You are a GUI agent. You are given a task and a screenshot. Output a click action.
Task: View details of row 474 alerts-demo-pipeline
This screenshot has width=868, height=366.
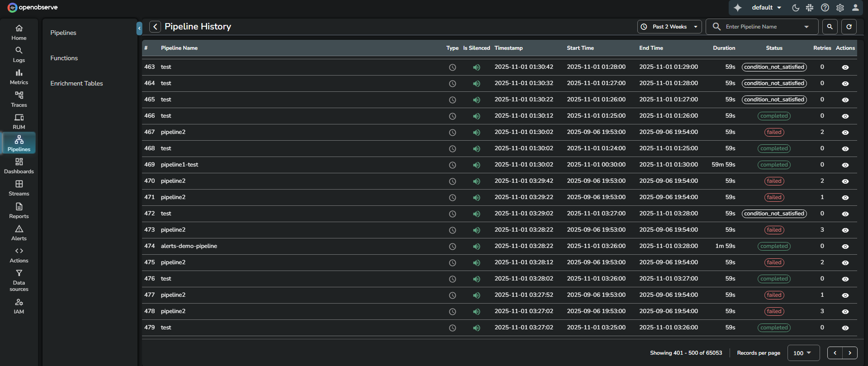[x=845, y=247]
